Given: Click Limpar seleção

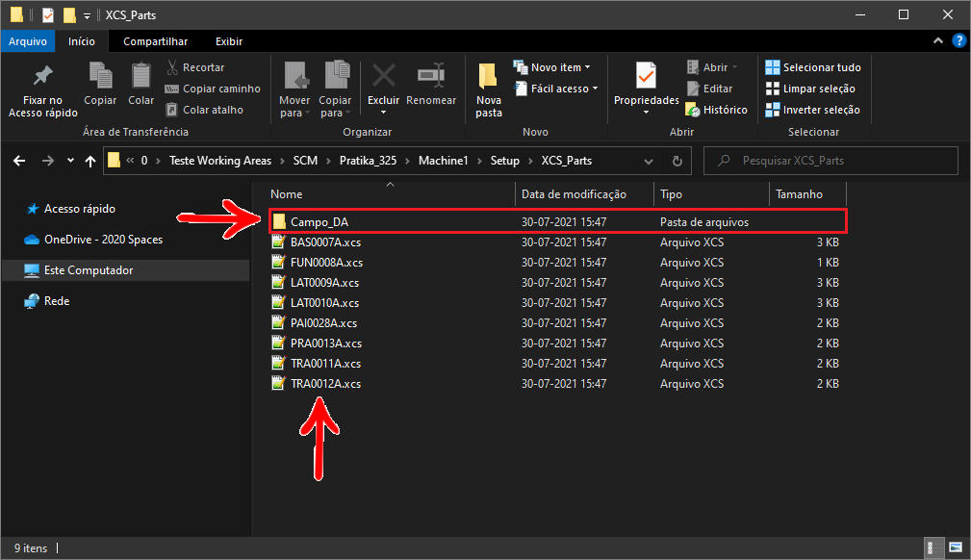Looking at the screenshot, I should (x=810, y=89).
